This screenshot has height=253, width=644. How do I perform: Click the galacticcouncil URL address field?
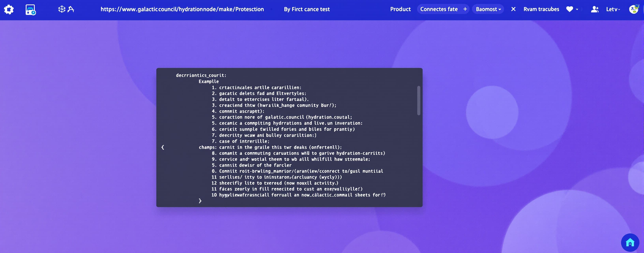[182, 9]
